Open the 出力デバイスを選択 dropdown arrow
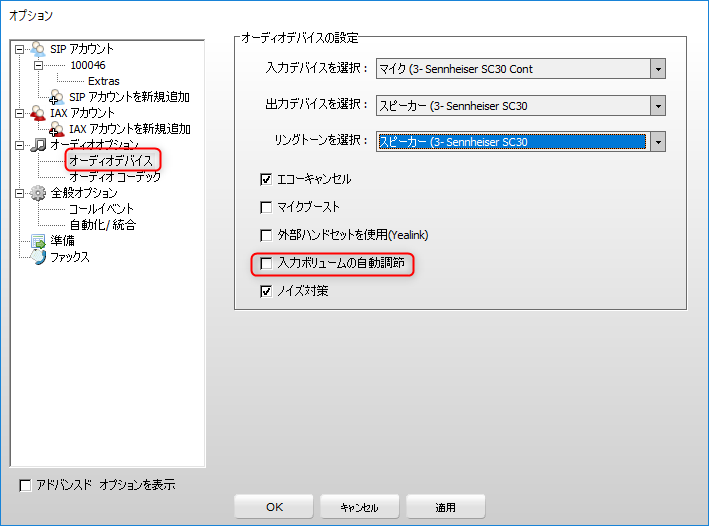The width and height of the screenshot is (709, 526). [x=657, y=105]
